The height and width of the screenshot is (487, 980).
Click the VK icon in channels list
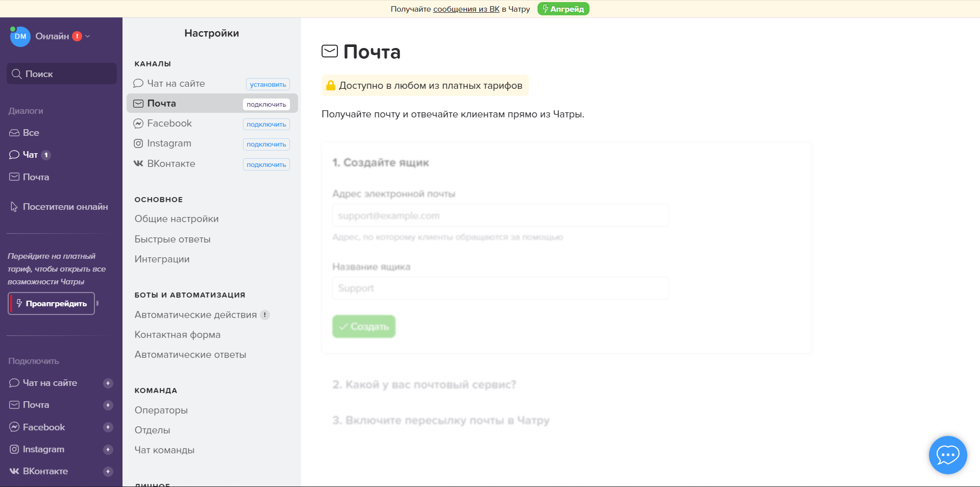point(138,163)
